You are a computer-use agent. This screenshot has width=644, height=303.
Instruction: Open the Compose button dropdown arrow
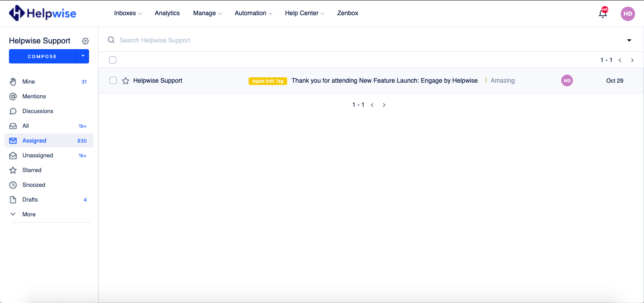83,56
